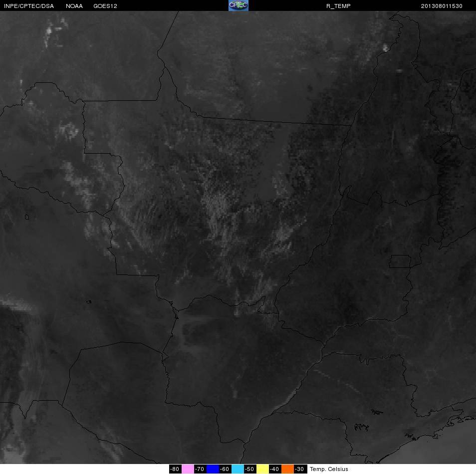
Task: Pick the yellow -50 to -40 legend swatch
Action: pos(263,469)
